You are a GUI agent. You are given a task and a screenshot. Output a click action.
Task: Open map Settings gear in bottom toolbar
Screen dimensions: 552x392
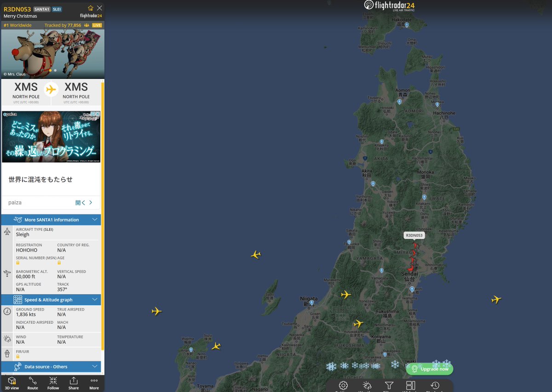343,386
